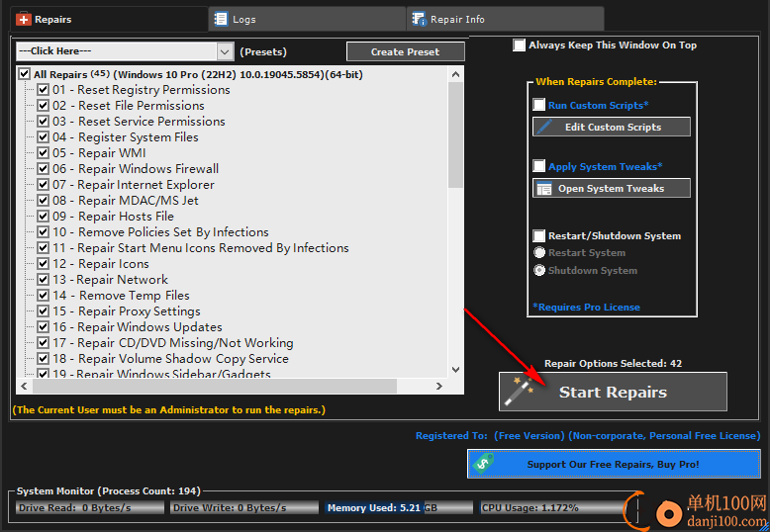Click the Start Repairs button

pyautogui.click(x=613, y=392)
